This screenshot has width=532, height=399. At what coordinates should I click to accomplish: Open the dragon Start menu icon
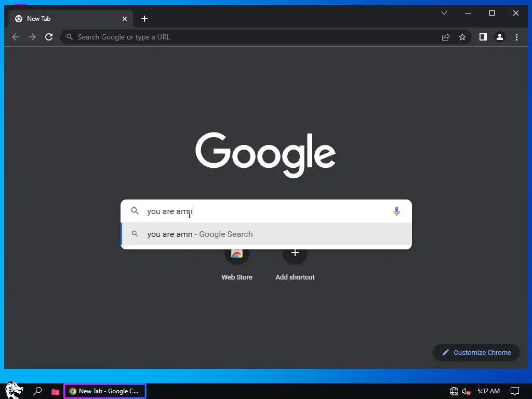pos(14,391)
